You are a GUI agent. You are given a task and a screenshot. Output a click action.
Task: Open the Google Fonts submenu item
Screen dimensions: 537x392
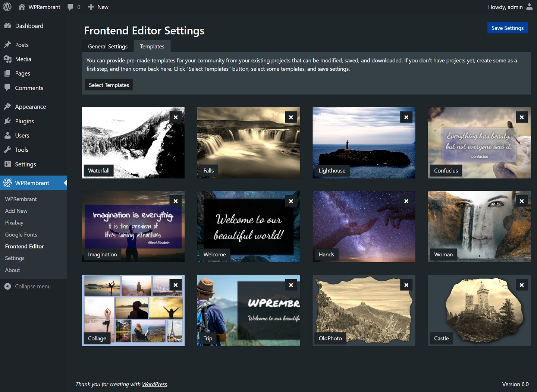(x=21, y=235)
